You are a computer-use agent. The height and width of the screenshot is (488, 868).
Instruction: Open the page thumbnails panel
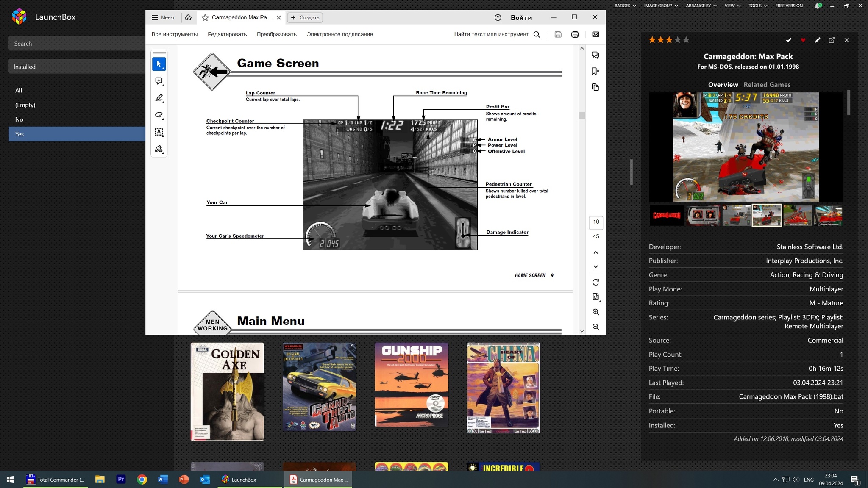[595, 87]
